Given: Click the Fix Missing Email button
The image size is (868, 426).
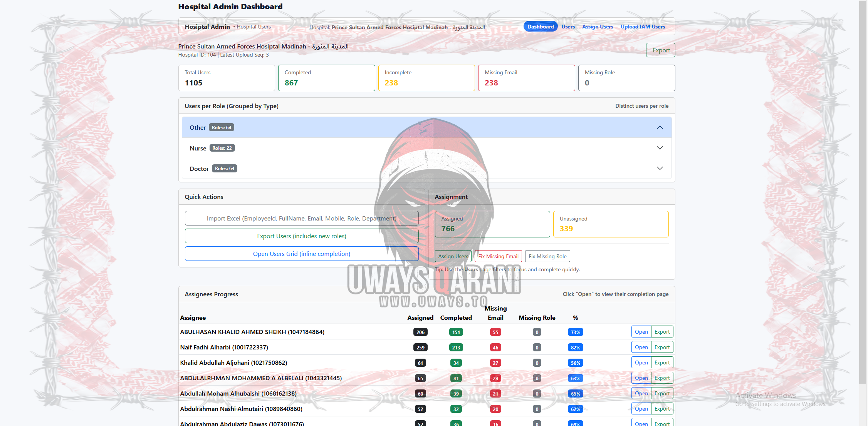Looking at the screenshot, I should [498, 256].
